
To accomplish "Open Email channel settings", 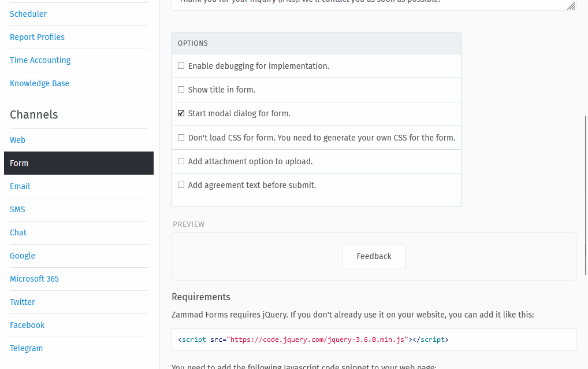I will pos(20,186).
